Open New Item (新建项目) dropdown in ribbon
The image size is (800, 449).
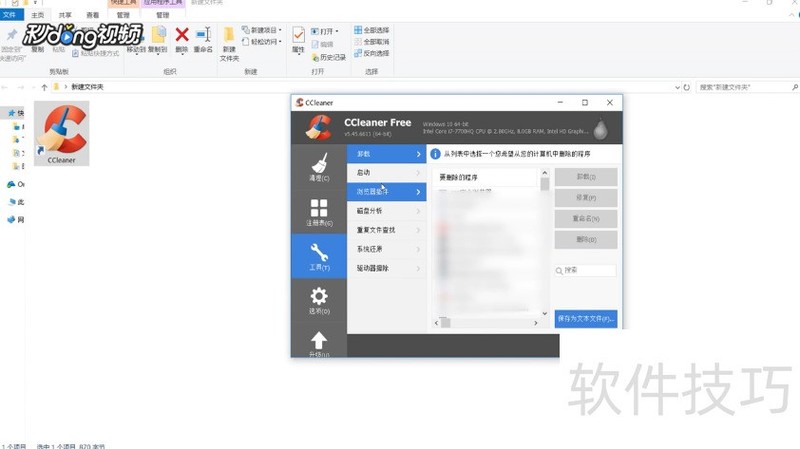262,30
